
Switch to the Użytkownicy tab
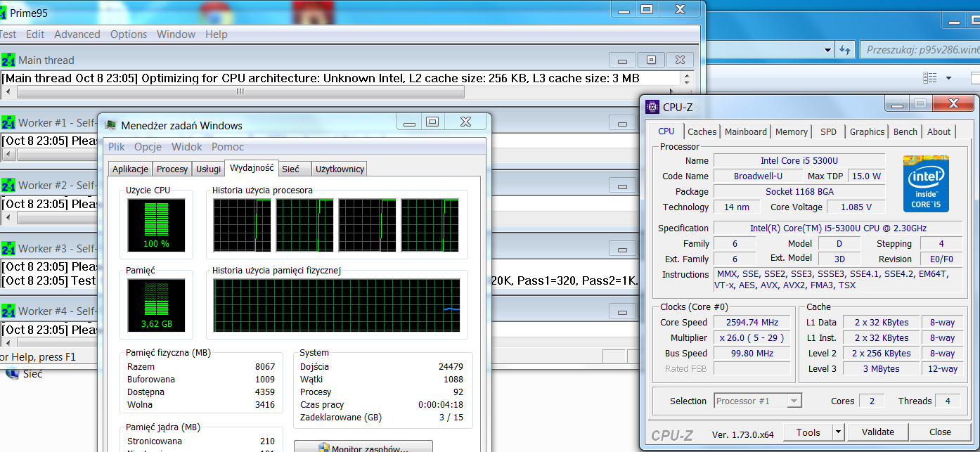pyautogui.click(x=340, y=169)
